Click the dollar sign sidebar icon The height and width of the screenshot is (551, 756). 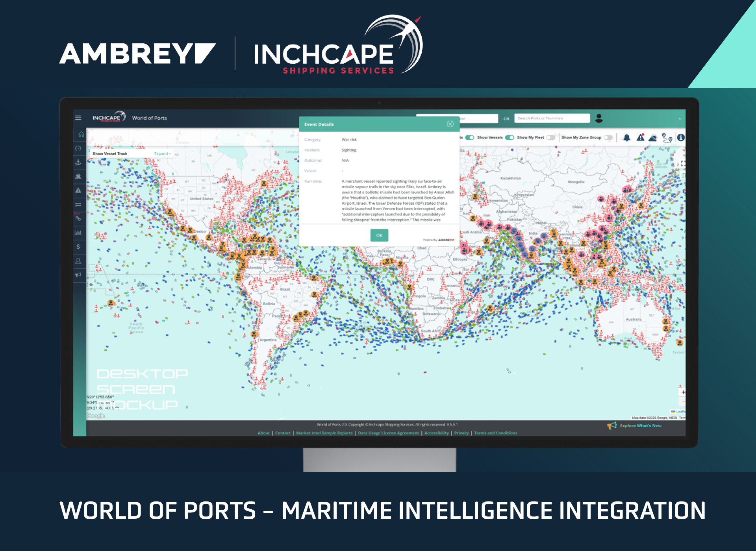[78, 247]
